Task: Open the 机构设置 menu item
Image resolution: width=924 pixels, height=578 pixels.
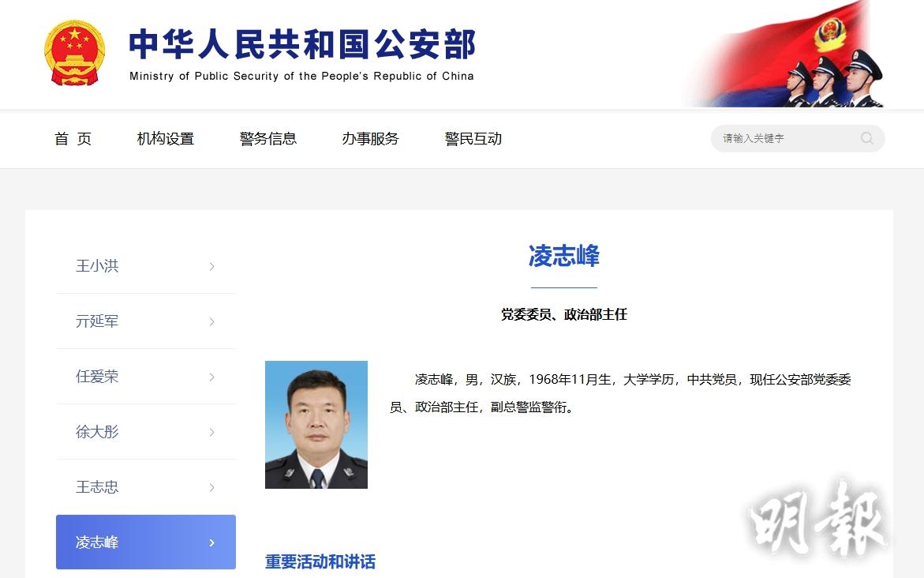Action: click(x=166, y=139)
